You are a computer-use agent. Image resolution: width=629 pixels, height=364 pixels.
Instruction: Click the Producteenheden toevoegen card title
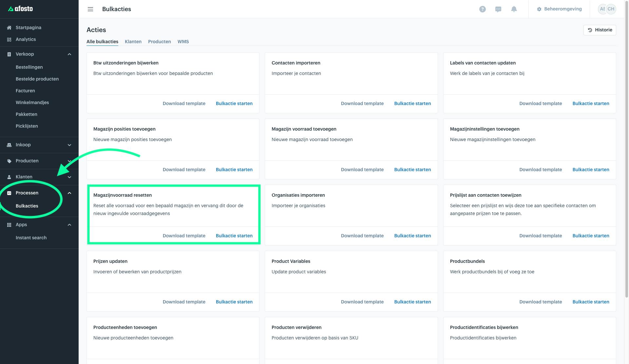(125, 327)
